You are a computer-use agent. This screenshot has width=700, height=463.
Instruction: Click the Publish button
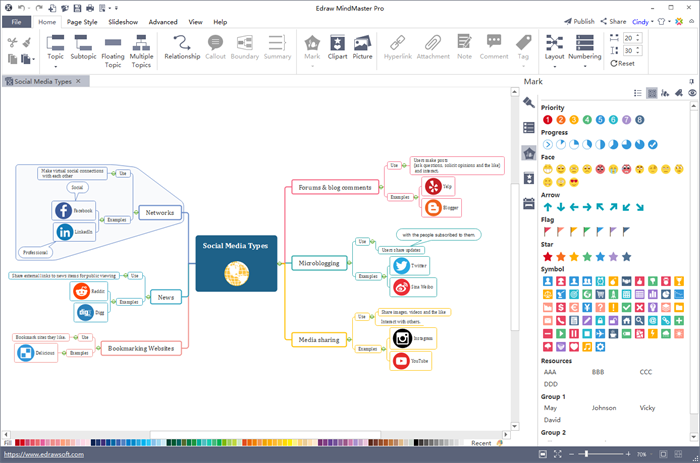579,21
